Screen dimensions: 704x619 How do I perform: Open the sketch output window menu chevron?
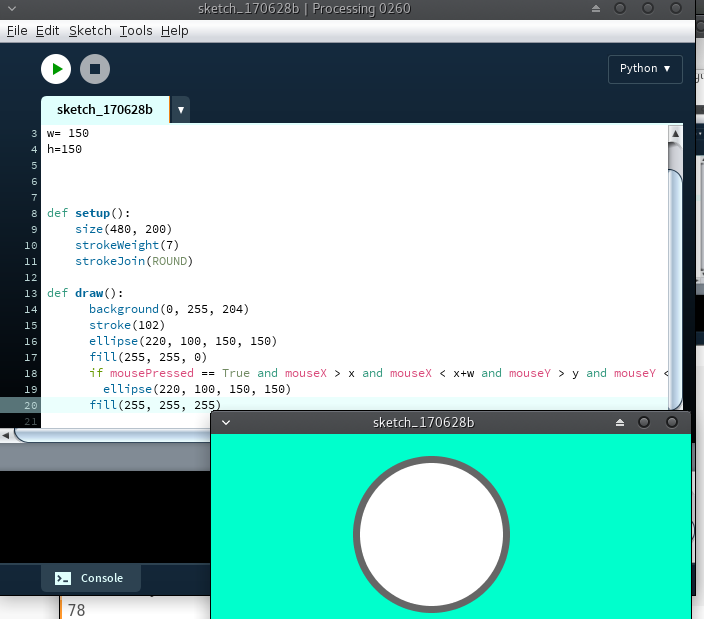(x=226, y=422)
